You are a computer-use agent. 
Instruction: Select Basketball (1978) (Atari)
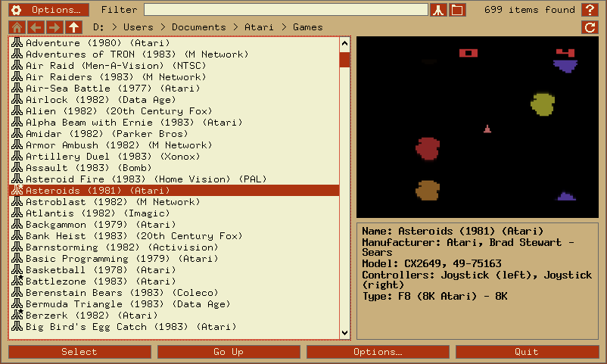tap(174, 270)
